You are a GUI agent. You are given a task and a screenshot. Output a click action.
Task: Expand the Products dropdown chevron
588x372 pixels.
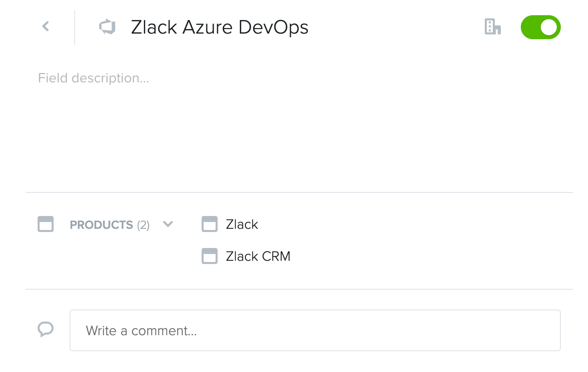[x=168, y=224]
